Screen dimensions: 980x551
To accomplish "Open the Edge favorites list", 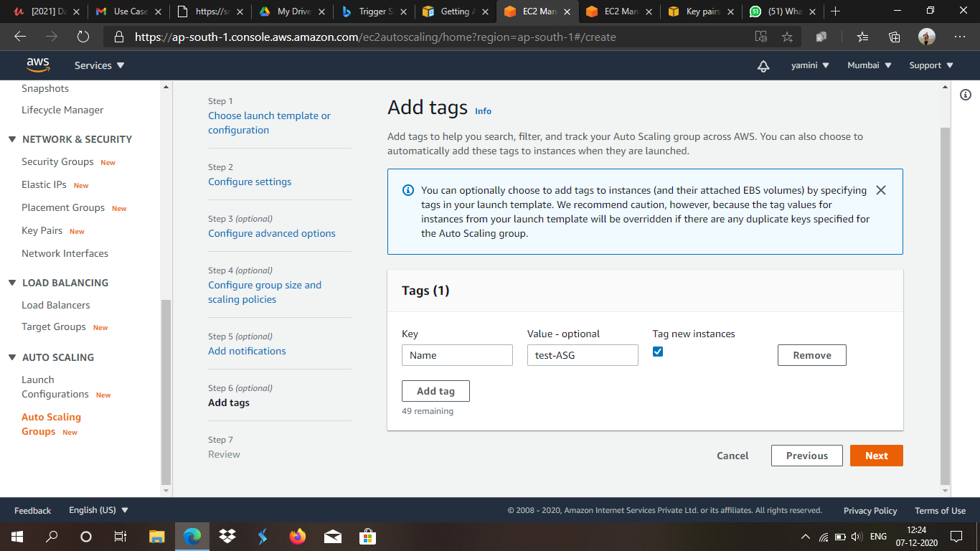I will coord(862,37).
